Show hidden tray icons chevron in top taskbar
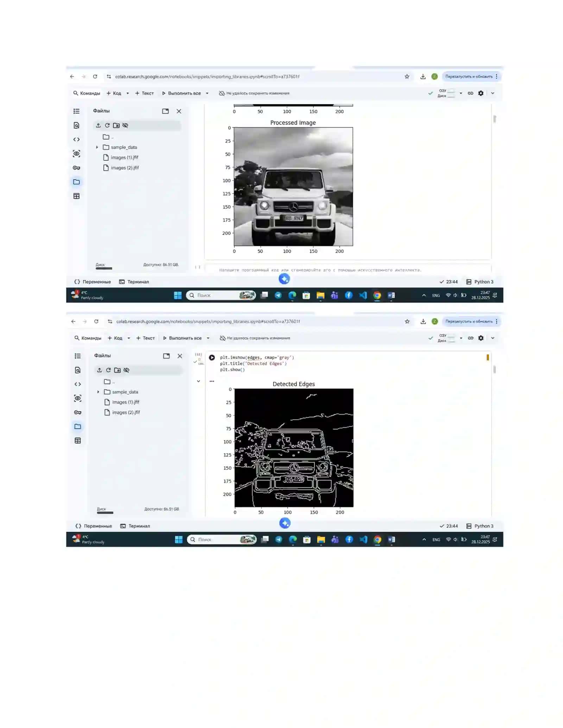 pyautogui.click(x=424, y=295)
